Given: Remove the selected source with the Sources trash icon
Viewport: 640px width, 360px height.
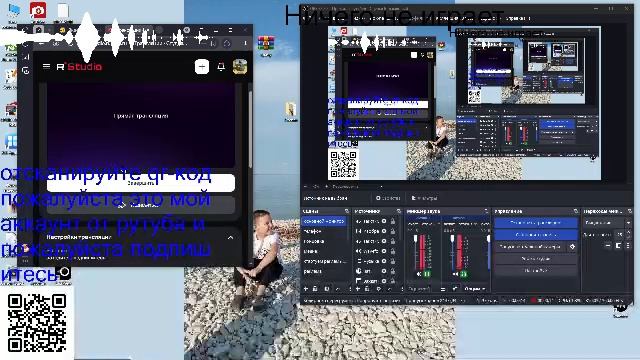Looking at the screenshot, I should coord(367,289).
